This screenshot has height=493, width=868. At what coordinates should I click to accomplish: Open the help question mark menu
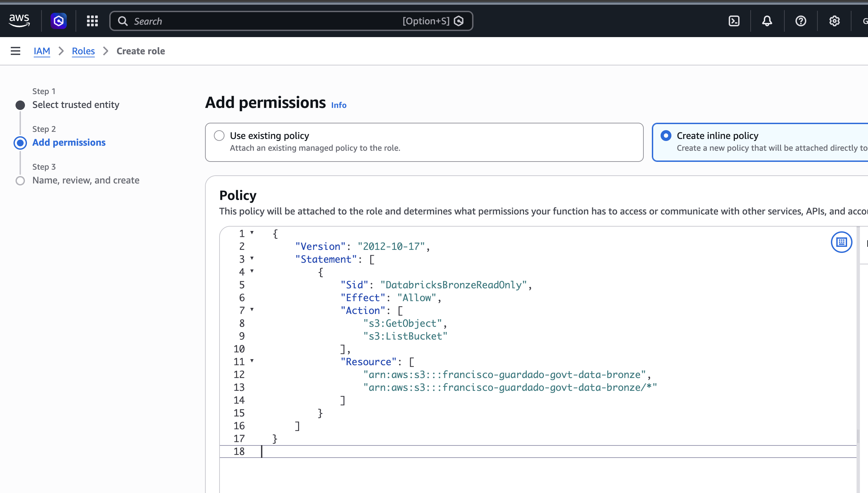[x=801, y=21]
